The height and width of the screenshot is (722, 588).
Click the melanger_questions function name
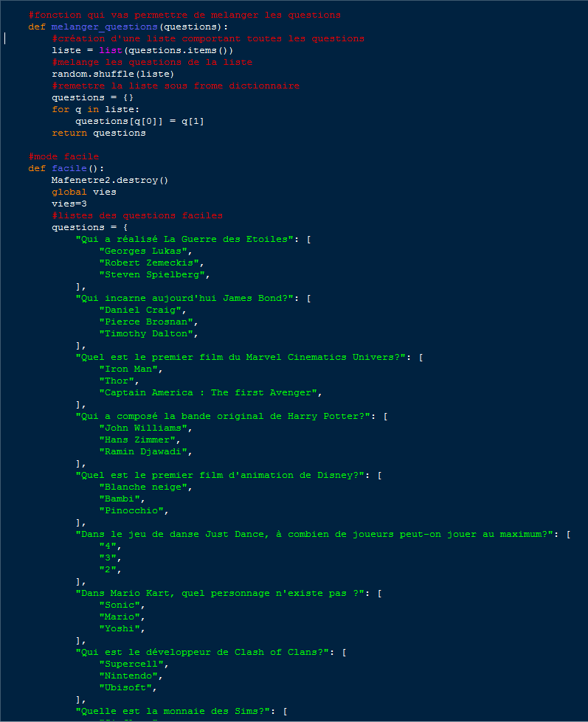coord(105,27)
